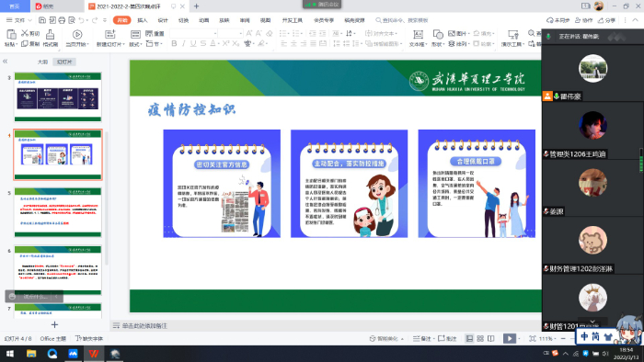Toggle Subscript formatting
The width and height of the screenshot is (644, 362).
pyautogui.click(x=236, y=43)
